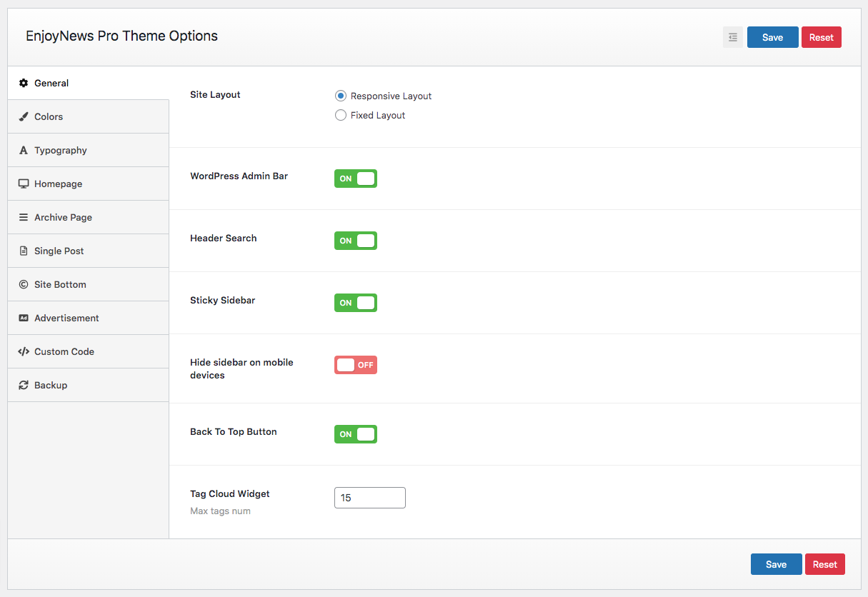
Task: Enable Hide sidebar on mobile devices
Action: click(356, 365)
